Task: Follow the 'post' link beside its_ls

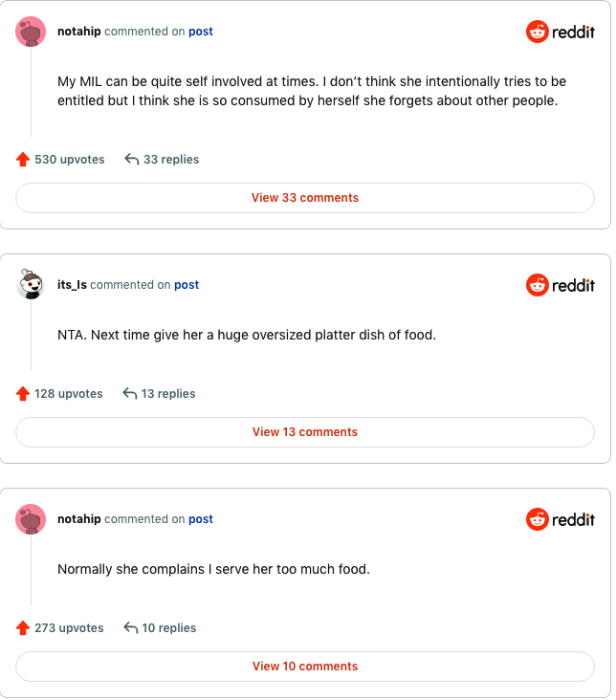Action: point(187,285)
